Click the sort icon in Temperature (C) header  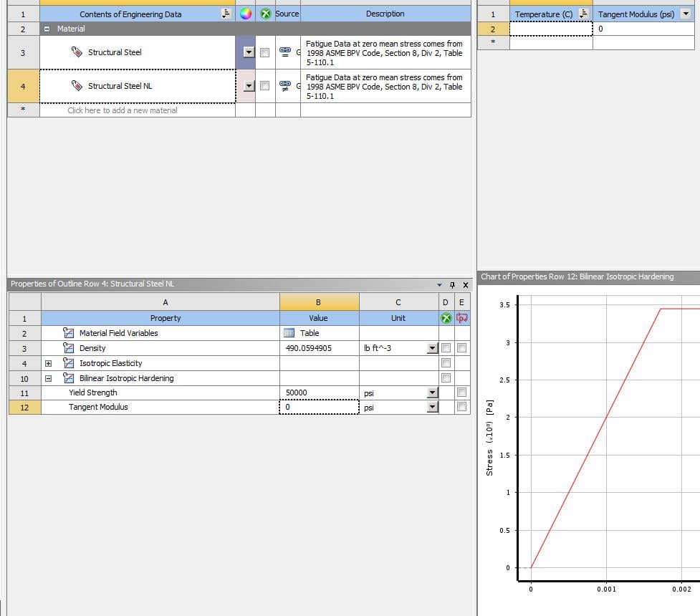[x=583, y=14]
